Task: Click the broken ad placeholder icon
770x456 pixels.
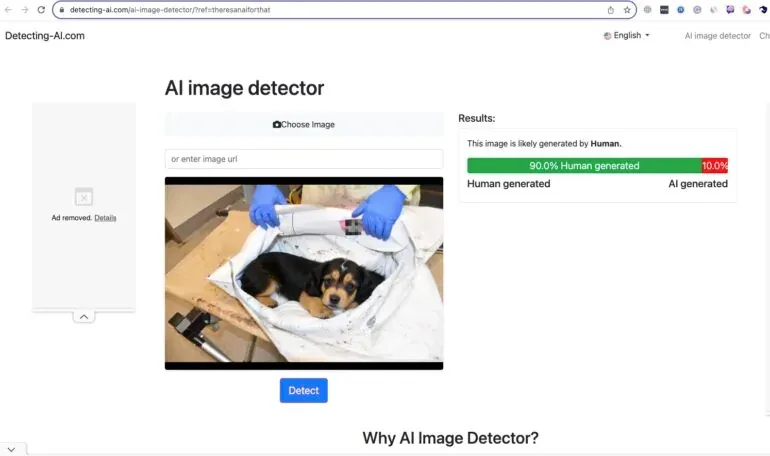Action: (83, 197)
